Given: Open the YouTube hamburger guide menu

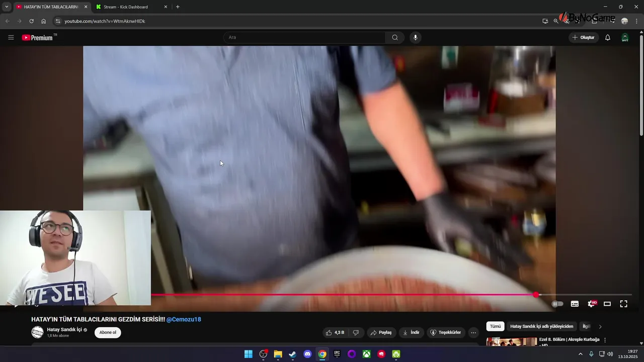Looking at the screenshot, I should click(11, 37).
